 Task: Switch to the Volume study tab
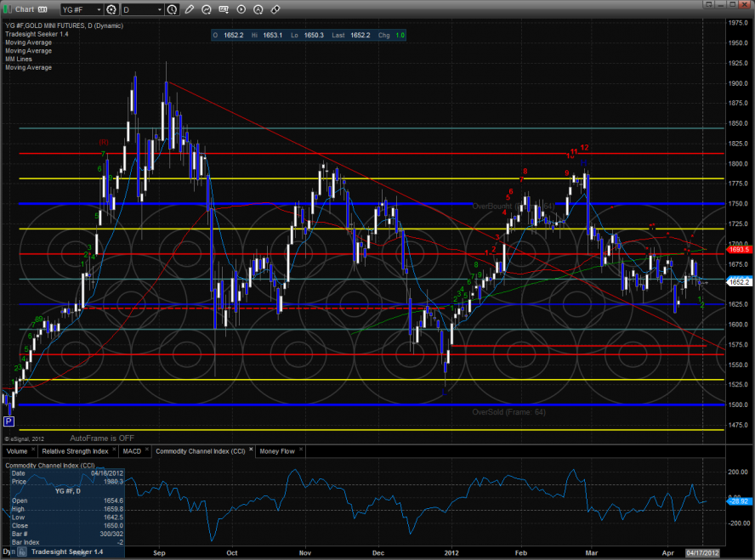pyautogui.click(x=19, y=451)
